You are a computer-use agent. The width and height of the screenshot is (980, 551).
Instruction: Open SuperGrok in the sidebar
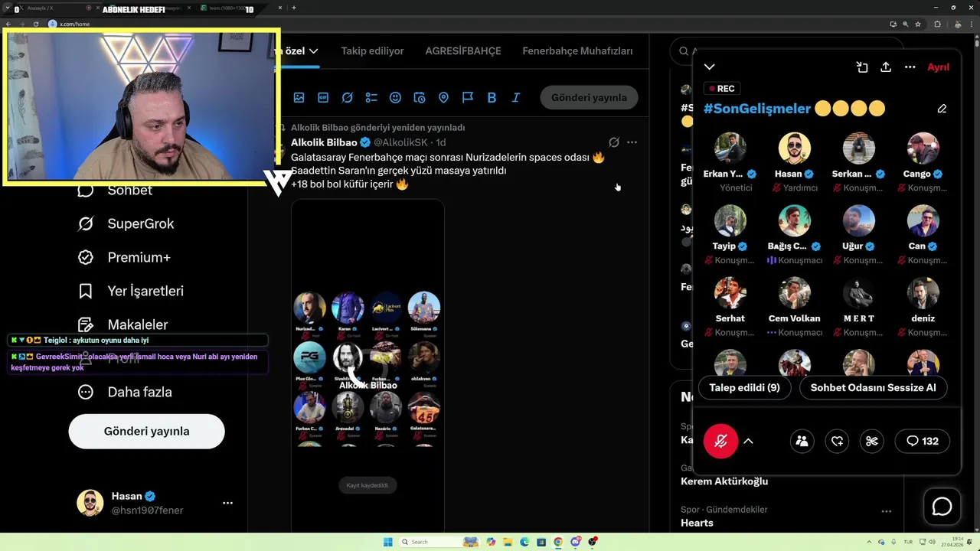[126, 223]
